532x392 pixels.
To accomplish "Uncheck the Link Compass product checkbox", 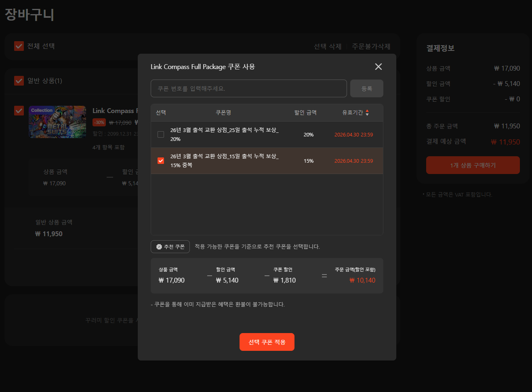I will (19, 111).
